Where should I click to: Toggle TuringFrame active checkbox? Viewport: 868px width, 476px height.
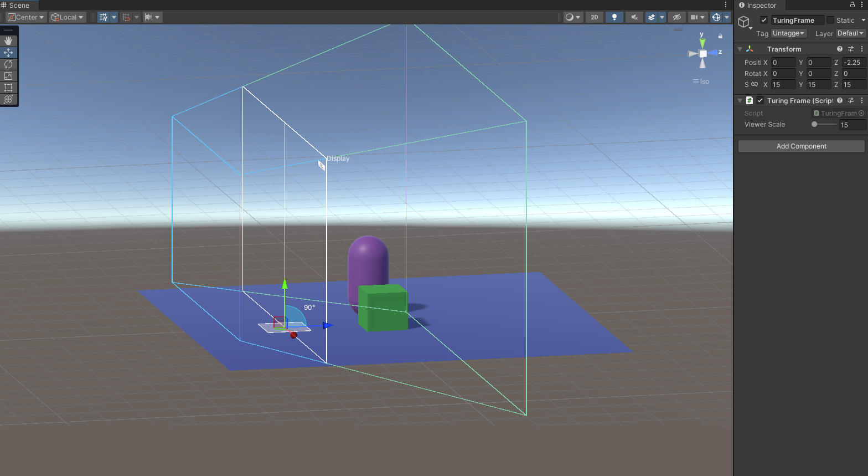click(764, 20)
